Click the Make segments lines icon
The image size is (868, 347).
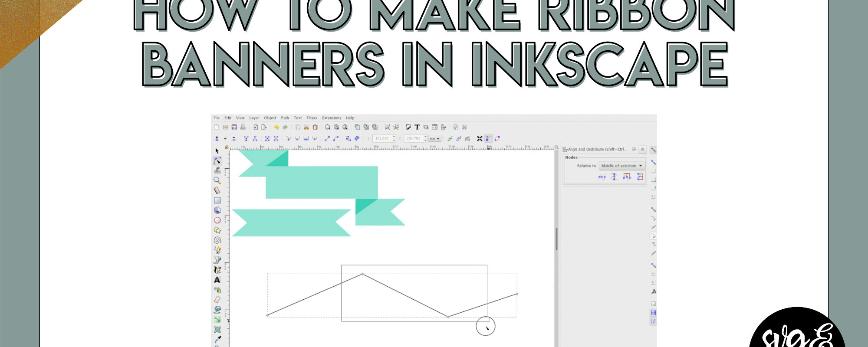point(327,138)
